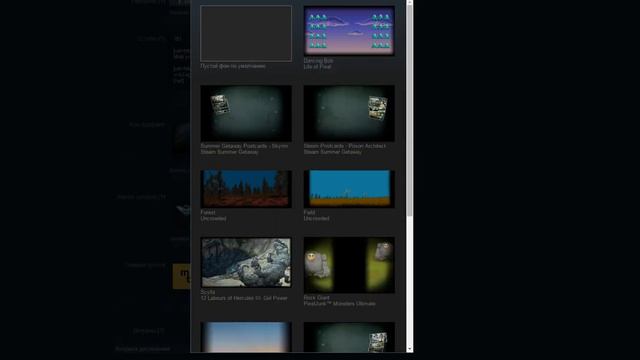Click the 'Scylla' label text
This screenshot has height=360, width=640.
click(208, 292)
